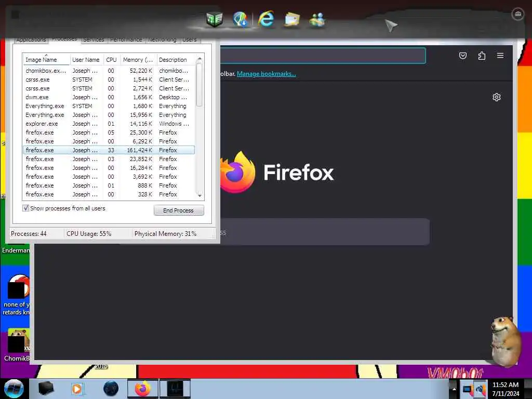532x399 pixels.
Task: Switch to Task Manager taskbar button
Action: (x=175, y=389)
